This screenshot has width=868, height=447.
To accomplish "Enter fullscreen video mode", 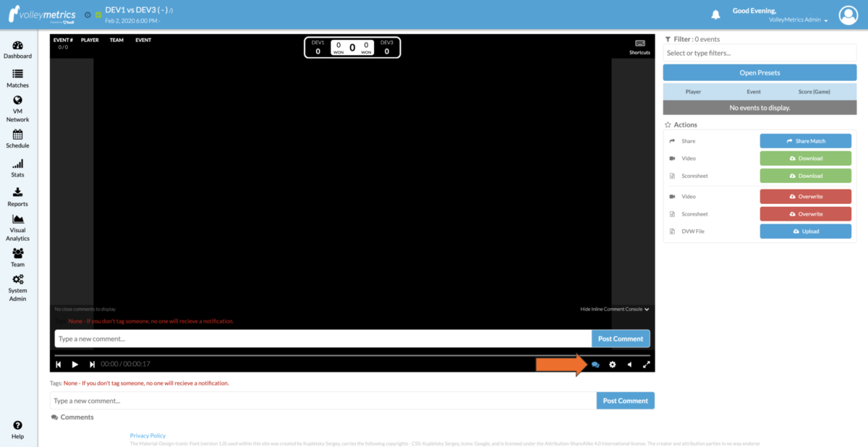I will pyautogui.click(x=646, y=365).
